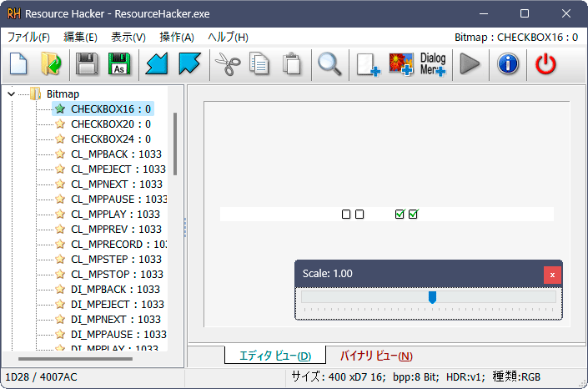This screenshot has height=389, width=588.
Task: Open a file with the folder icon
Action: click(x=51, y=63)
